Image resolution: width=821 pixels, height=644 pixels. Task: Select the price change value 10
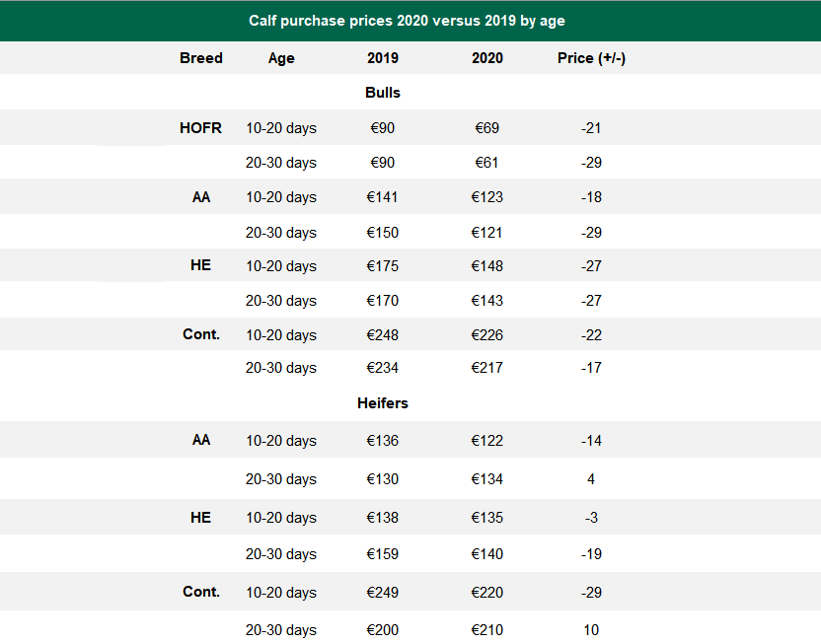point(591,630)
